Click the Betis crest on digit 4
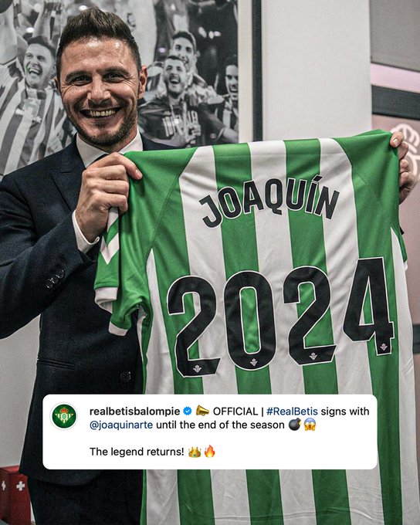This screenshot has width=420, height=525. [x=384, y=347]
